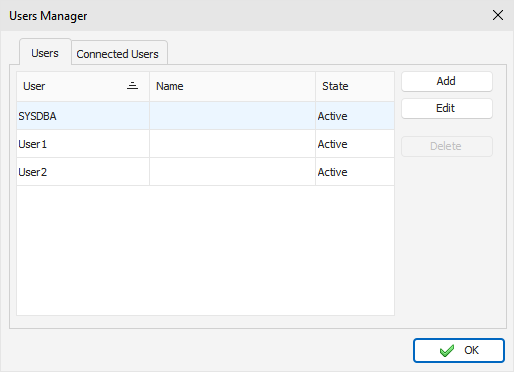514x372 pixels.
Task: Click the Delete button
Action: [x=447, y=146]
